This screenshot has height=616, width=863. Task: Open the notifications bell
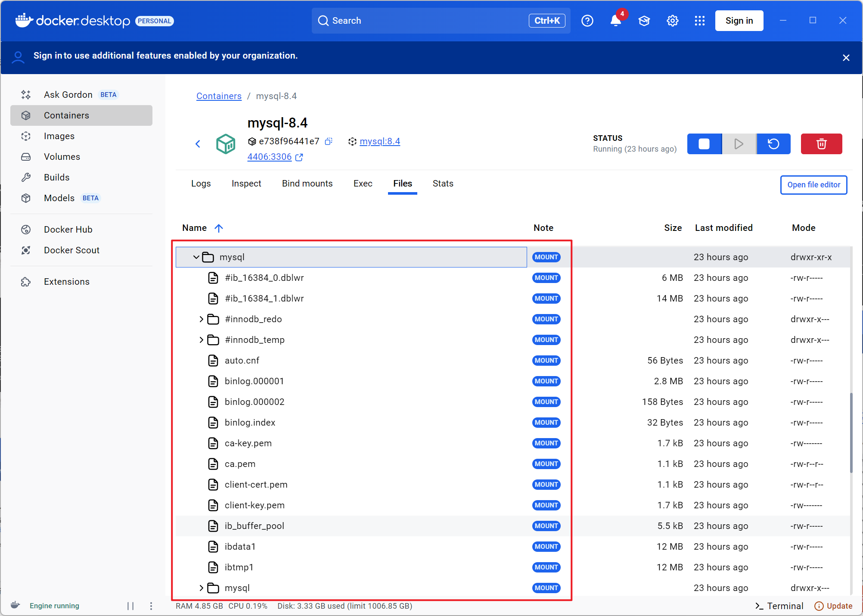pos(615,21)
